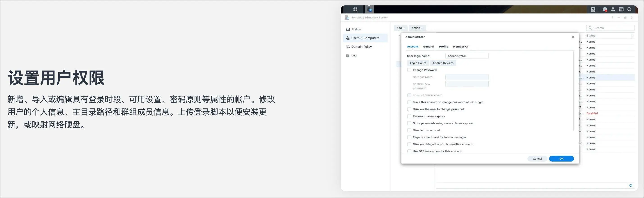Open column options next to Status header

pyautogui.click(x=633, y=36)
